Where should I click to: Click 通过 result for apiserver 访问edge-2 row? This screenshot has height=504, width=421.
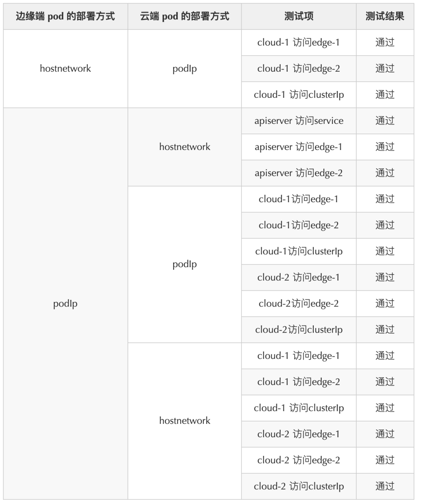[x=385, y=173]
